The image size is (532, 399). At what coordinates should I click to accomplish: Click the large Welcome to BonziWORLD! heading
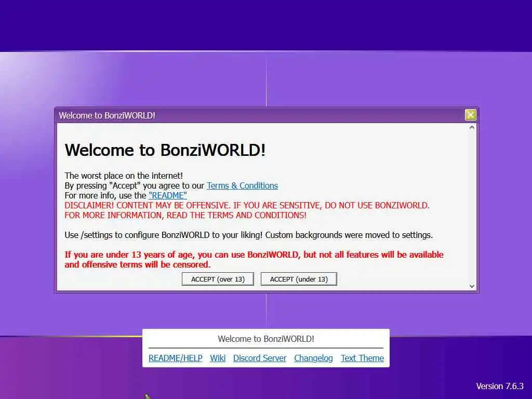(x=165, y=150)
